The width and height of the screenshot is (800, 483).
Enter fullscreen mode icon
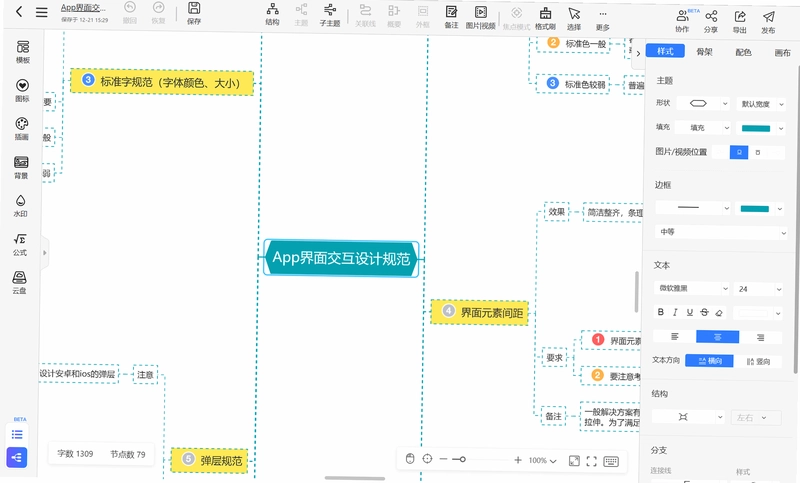(x=591, y=461)
